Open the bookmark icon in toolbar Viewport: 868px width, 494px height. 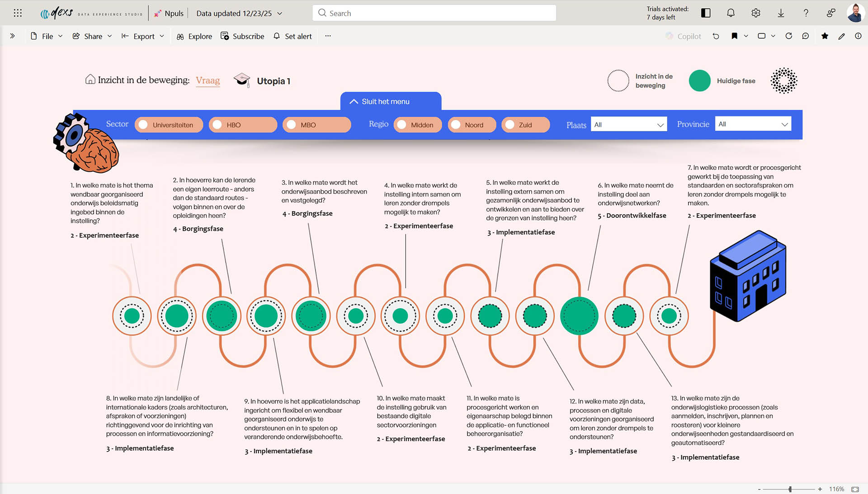(735, 36)
